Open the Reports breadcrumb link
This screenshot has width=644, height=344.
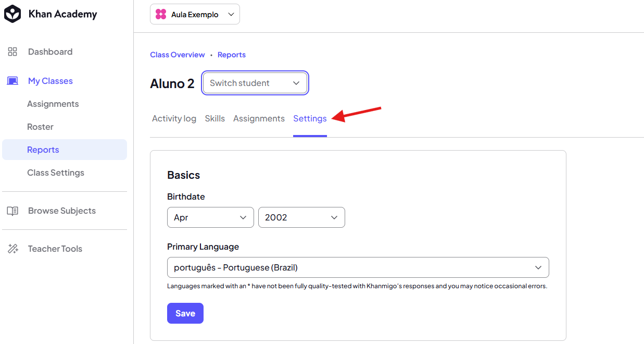pos(232,55)
